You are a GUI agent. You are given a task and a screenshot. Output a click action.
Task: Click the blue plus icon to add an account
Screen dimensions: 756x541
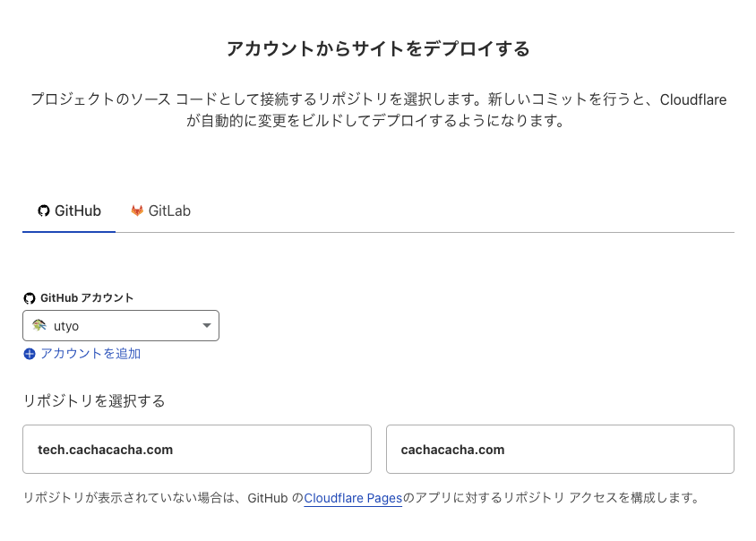coord(30,354)
